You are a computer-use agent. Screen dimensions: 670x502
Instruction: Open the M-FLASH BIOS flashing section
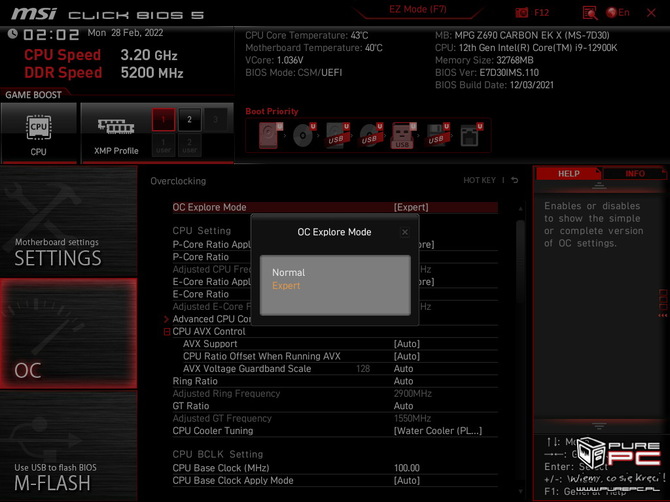(68, 446)
